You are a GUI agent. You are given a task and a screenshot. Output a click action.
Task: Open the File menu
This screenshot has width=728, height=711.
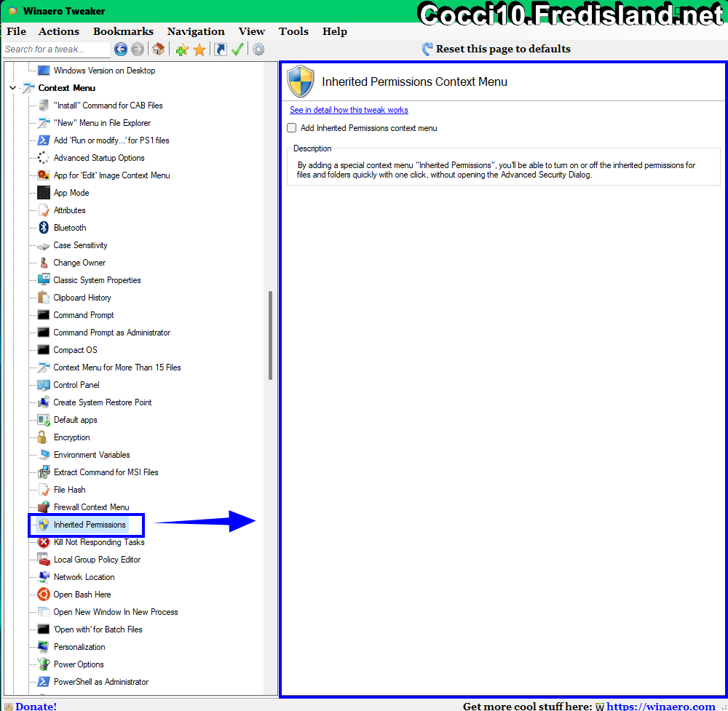point(16,31)
